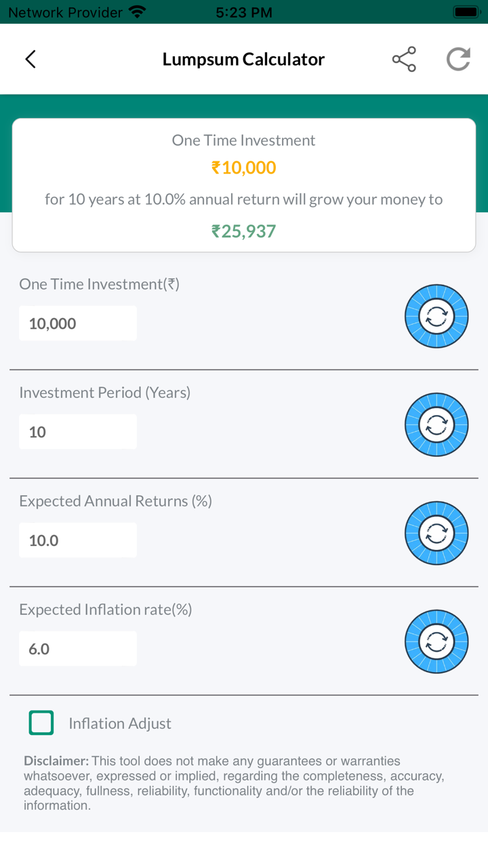
Task: Tap the Disclaimer text
Action: 234,783
